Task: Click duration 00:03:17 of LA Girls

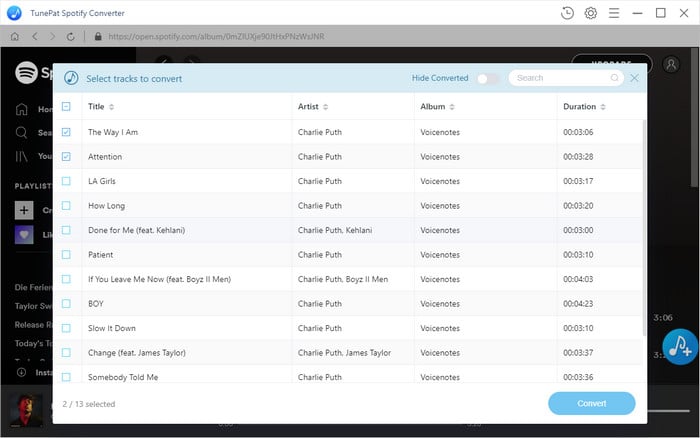Action: click(578, 181)
